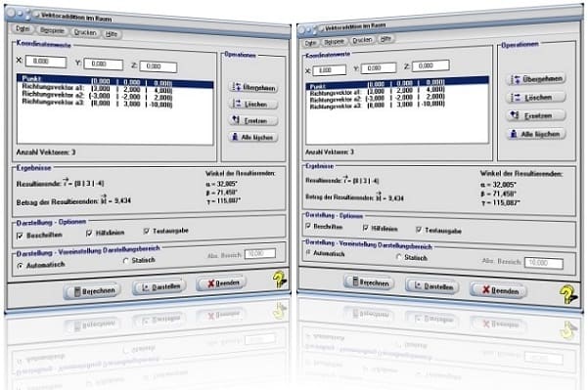Click the Y coordinate field in left window
The image size is (588, 390).
click(103, 65)
